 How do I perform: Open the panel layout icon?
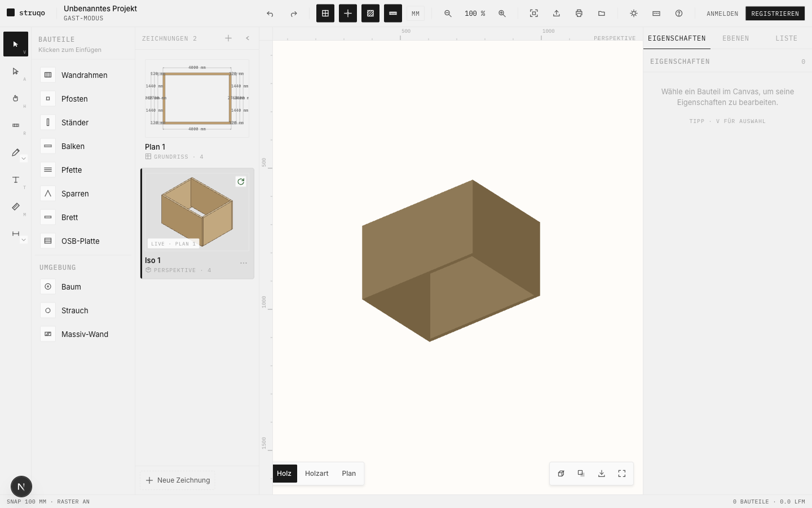656,14
